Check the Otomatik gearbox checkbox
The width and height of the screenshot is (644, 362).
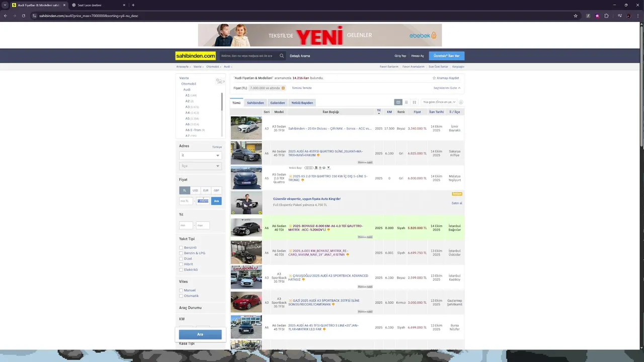click(x=181, y=296)
